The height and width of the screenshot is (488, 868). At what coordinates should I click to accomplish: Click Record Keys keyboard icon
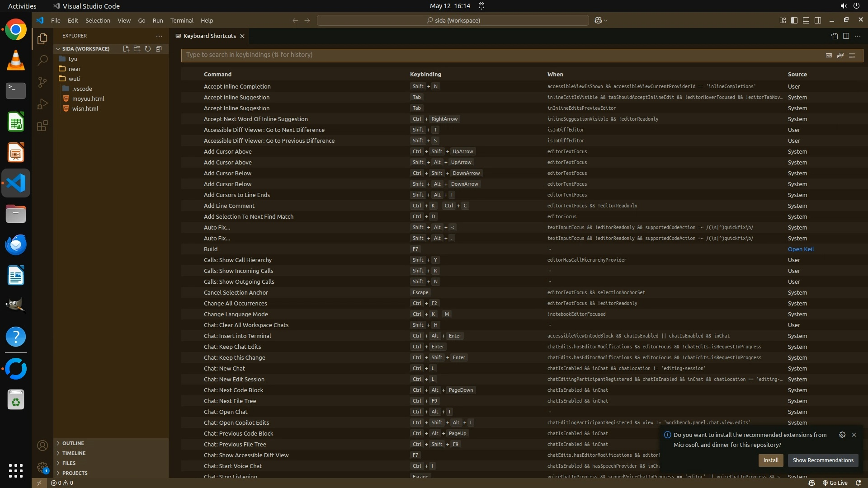coord(829,55)
